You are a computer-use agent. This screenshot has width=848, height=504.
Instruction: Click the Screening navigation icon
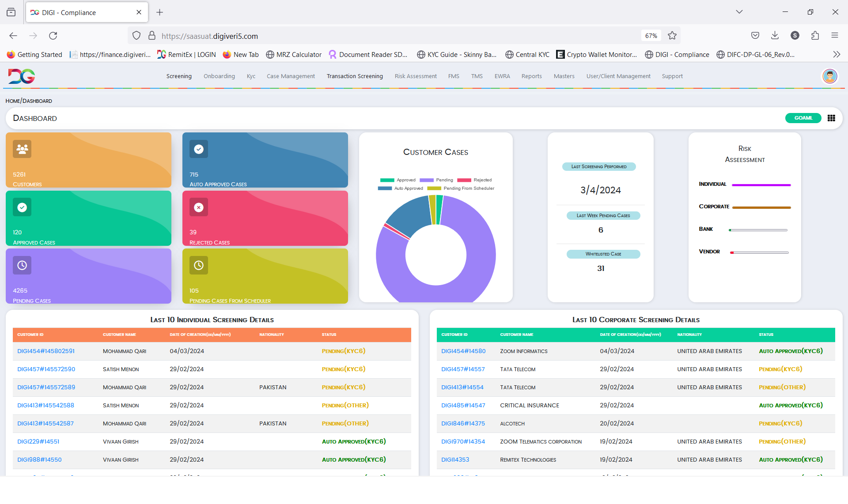(x=179, y=75)
